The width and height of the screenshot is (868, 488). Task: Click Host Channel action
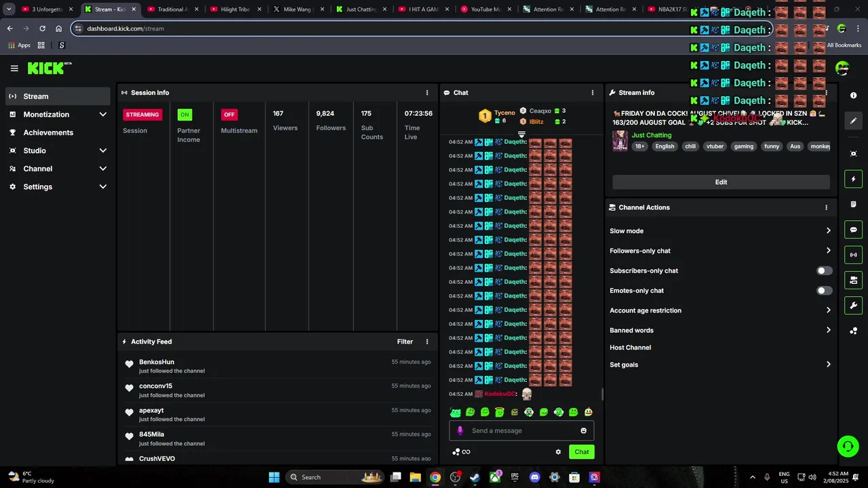(x=630, y=348)
